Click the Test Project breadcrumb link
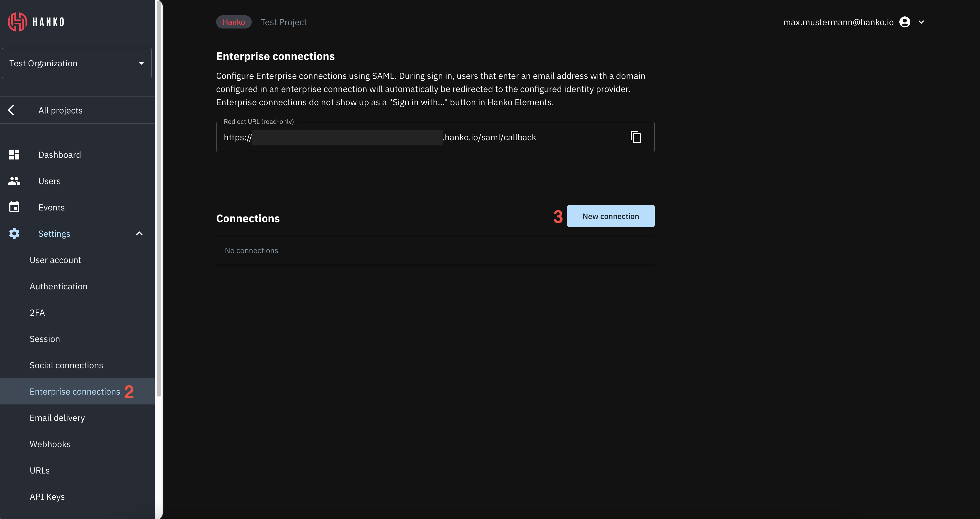The image size is (980, 519). tap(284, 22)
